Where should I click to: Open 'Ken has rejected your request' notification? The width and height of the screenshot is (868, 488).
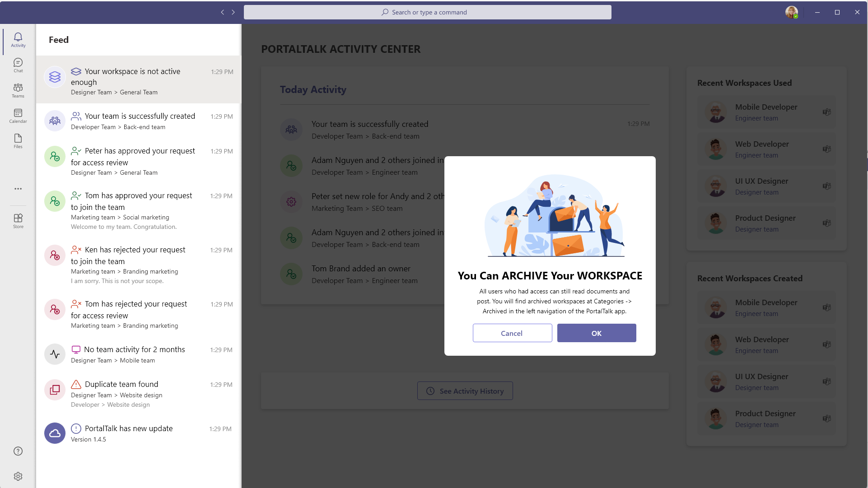tap(138, 265)
